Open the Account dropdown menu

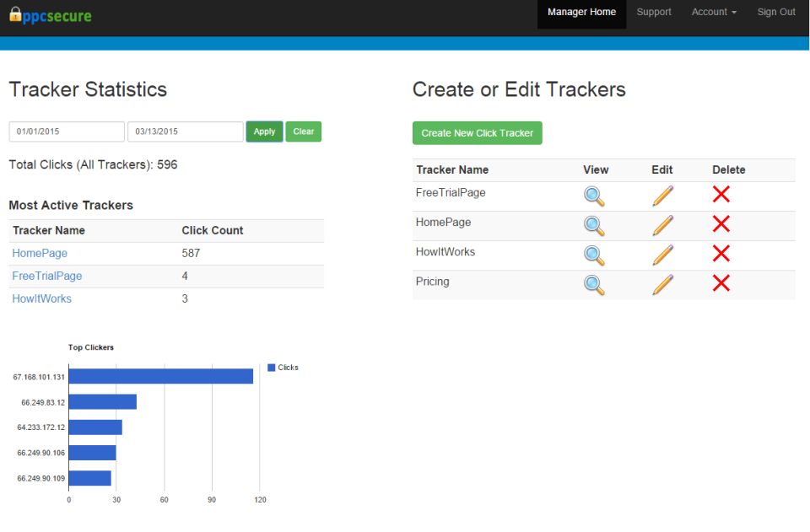[x=714, y=12]
